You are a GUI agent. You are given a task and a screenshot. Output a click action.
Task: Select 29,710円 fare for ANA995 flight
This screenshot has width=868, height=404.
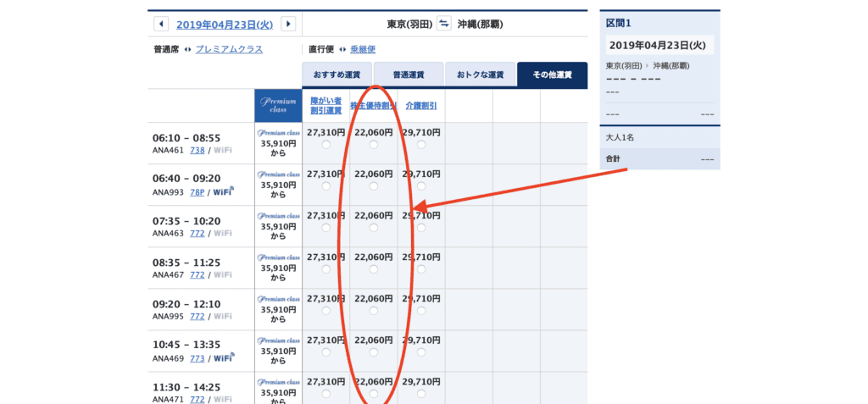point(421,311)
